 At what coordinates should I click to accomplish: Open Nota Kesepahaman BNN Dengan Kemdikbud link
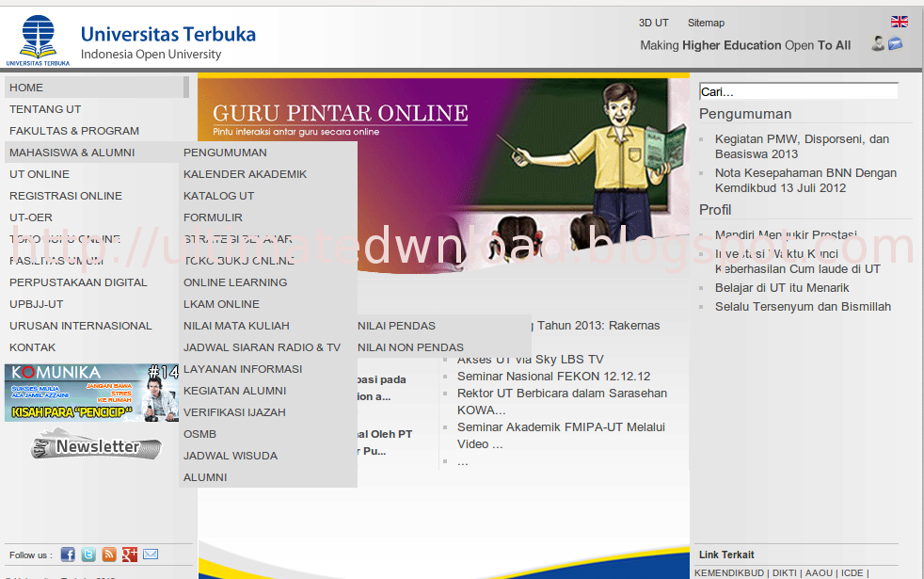click(x=805, y=181)
